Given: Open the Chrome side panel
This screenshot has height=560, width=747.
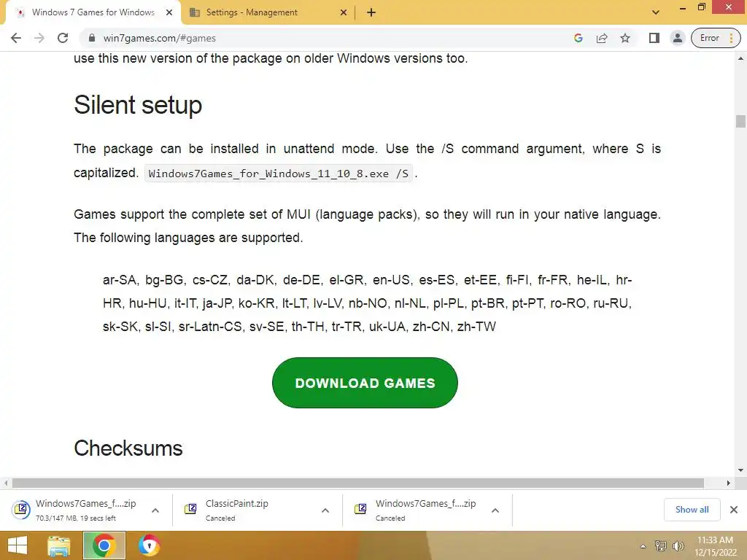Looking at the screenshot, I should coord(654,38).
